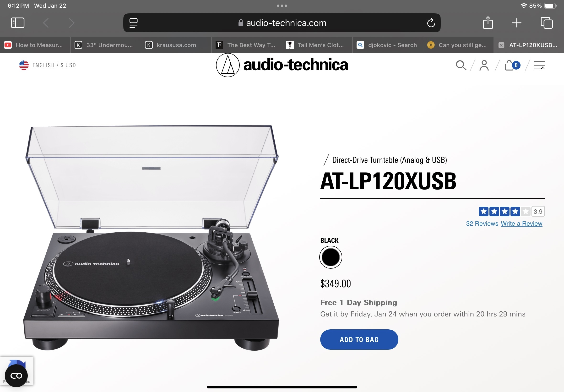The height and width of the screenshot is (392, 564).
Task: View the 32 Reviews link
Action: (x=482, y=223)
